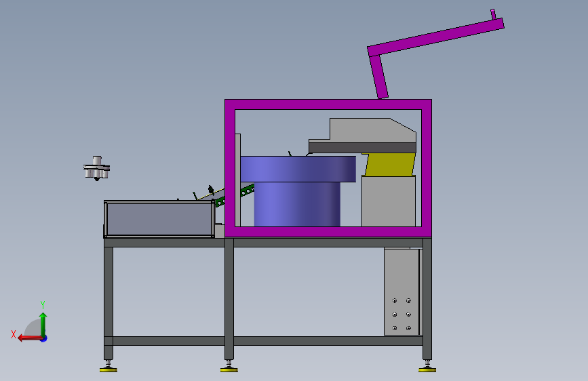Image resolution: width=588 pixels, height=381 pixels.
Task: Select the small floating gray motor assembly
Action: click(97, 168)
